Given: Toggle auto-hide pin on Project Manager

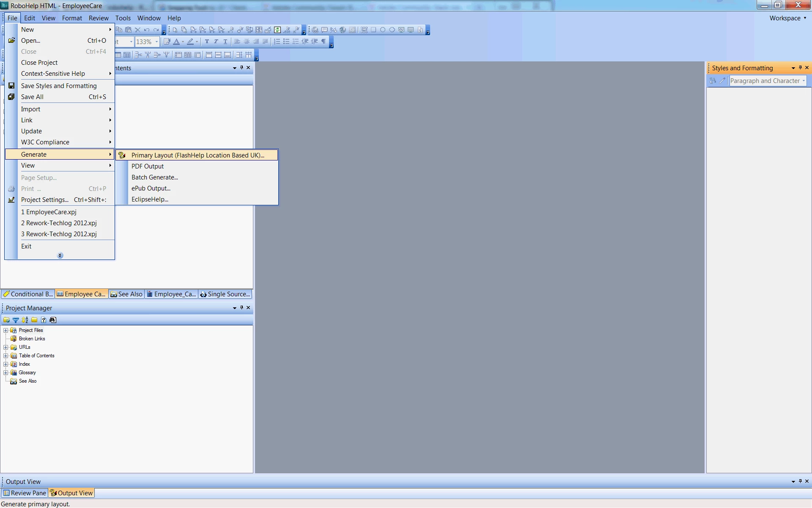Looking at the screenshot, I should [x=241, y=308].
